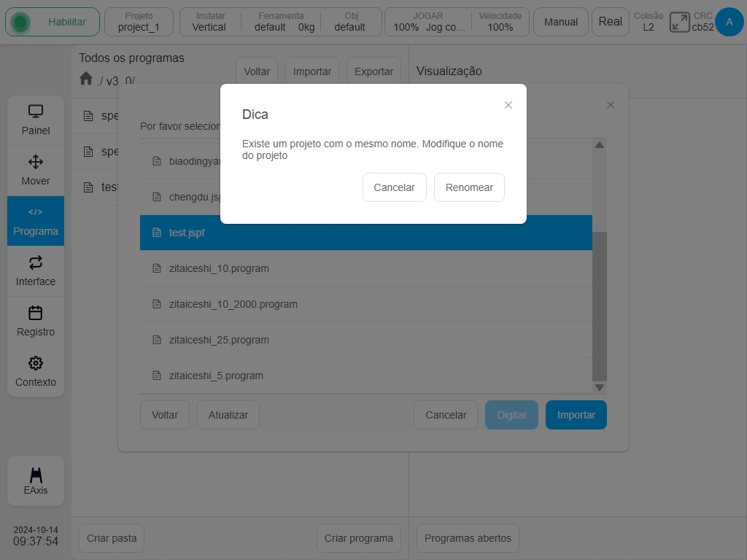Click the fullscreen expand arrows icon

coord(679,22)
